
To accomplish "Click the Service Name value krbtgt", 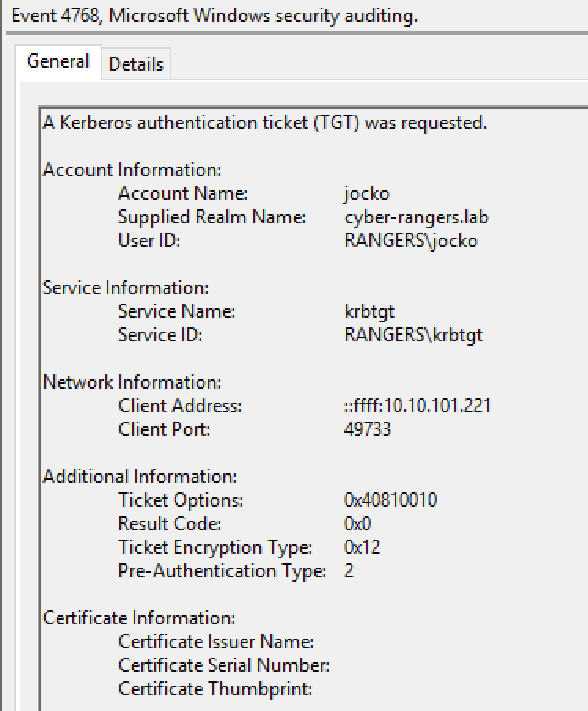I will coord(369,311).
